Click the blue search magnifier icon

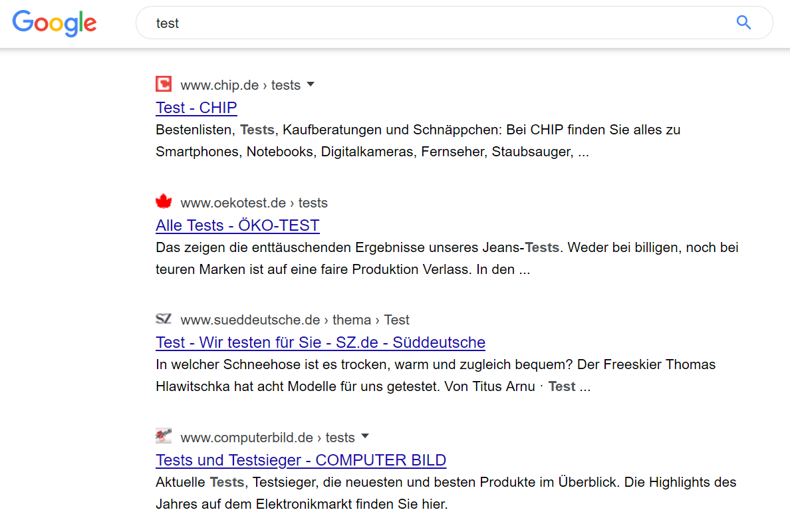click(x=743, y=23)
